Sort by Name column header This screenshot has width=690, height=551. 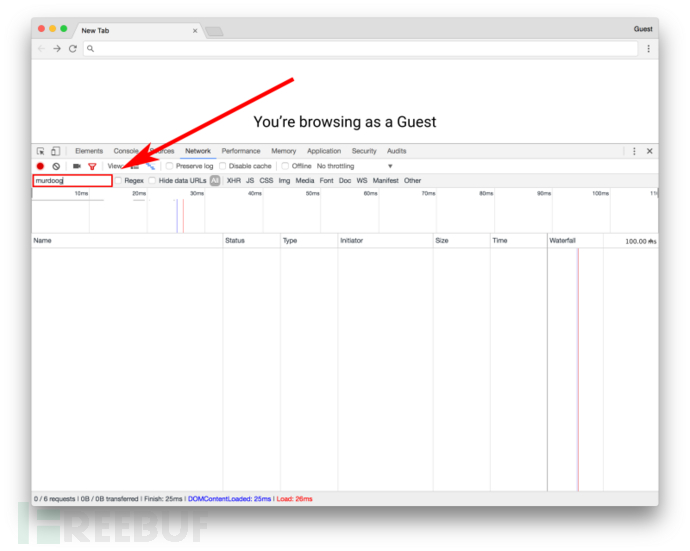point(127,241)
